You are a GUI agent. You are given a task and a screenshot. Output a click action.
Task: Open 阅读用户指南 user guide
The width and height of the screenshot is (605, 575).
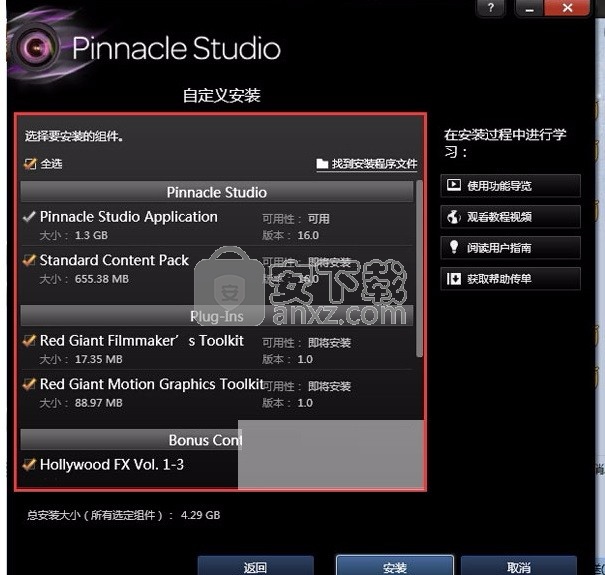click(510, 247)
